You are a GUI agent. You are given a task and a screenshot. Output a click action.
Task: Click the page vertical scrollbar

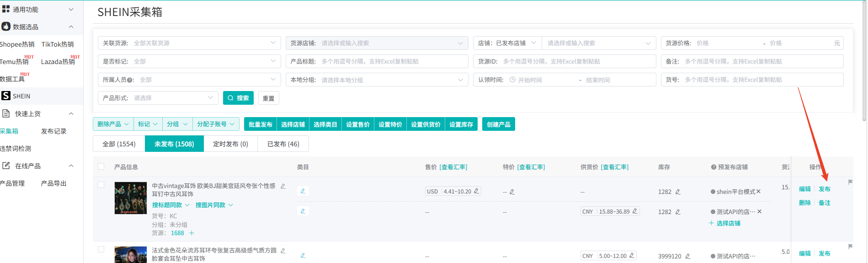tap(864, 61)
